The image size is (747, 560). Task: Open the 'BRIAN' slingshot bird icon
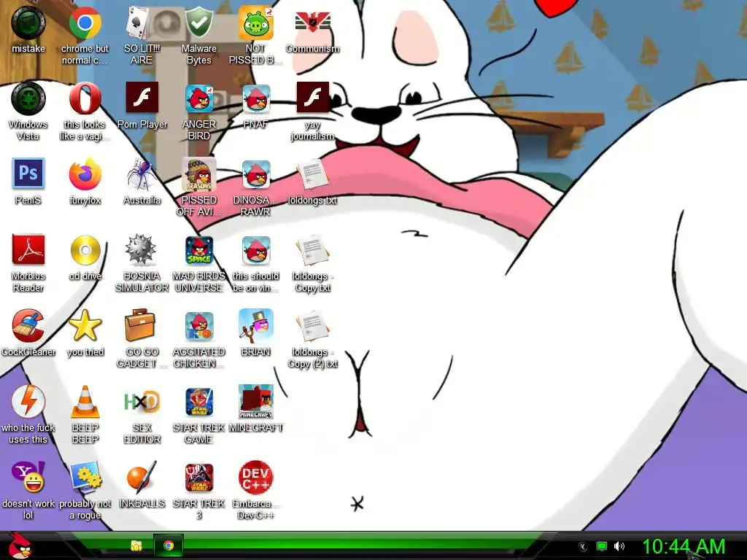point(256,326)
